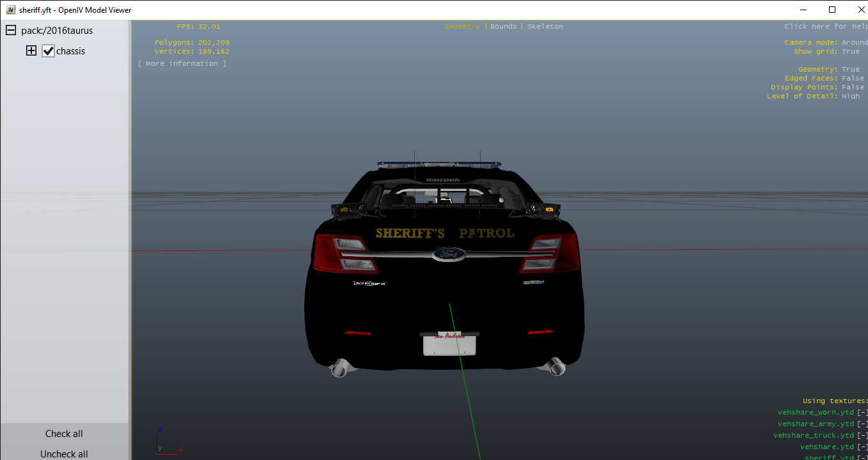Maximize the Model Viewer window

point(832,10)
